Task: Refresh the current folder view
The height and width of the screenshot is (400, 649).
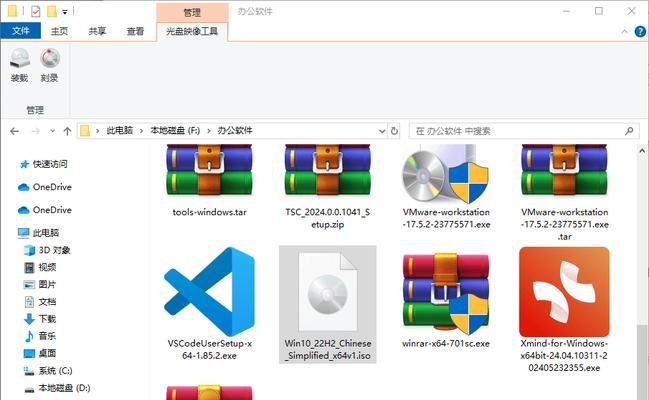Action: tap(394, 131)
